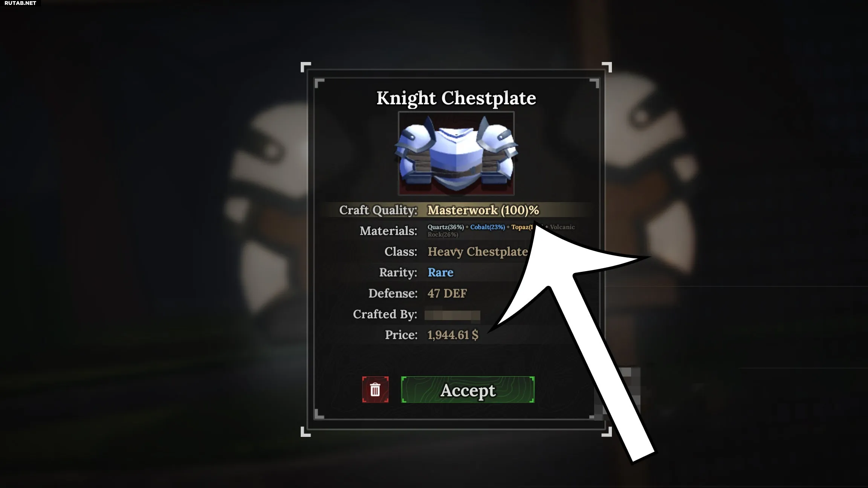Click the Knight Chestplate armor image
The height and width of the screenshot is (488, 868).
point(456,153)
